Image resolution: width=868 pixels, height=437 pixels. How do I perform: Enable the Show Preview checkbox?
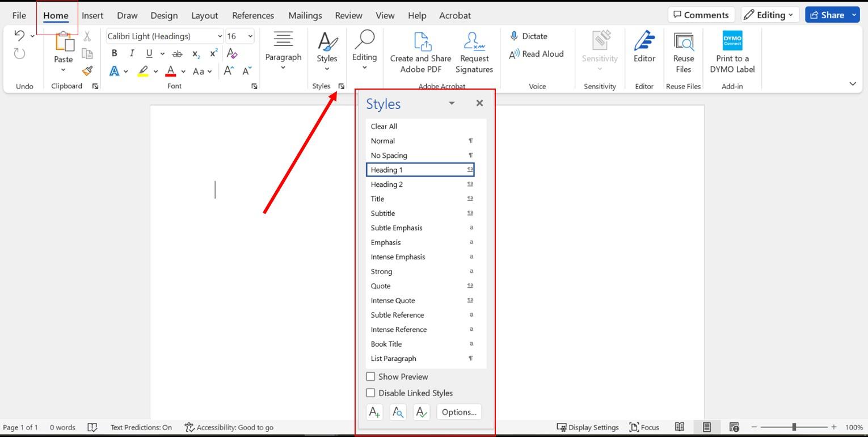pos(370,377)
